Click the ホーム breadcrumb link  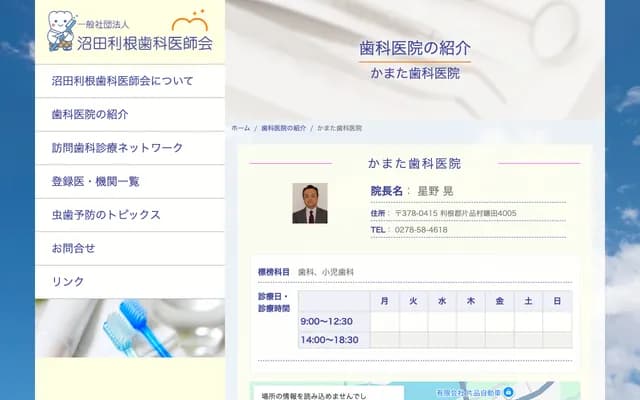(x=240, y=129)
